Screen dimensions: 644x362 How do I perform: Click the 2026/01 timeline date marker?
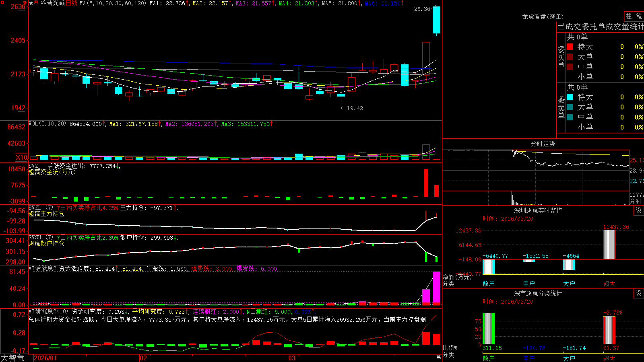tap(45, 358)
